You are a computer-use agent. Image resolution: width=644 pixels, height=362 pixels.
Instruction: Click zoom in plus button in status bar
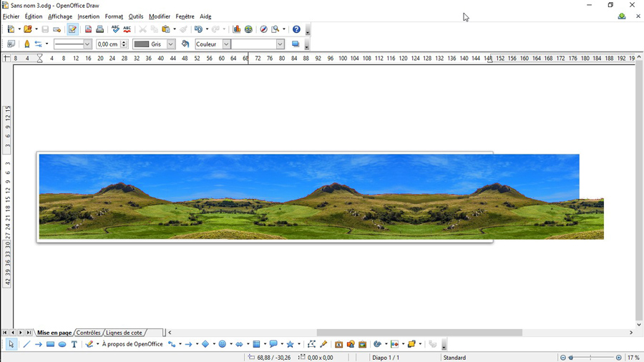[x=618, y=358]
